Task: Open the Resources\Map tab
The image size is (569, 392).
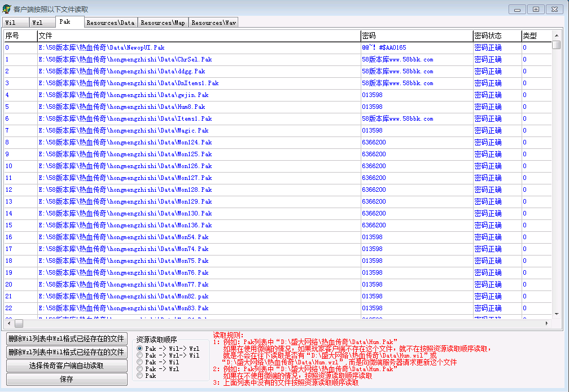Action: point(163,23)
